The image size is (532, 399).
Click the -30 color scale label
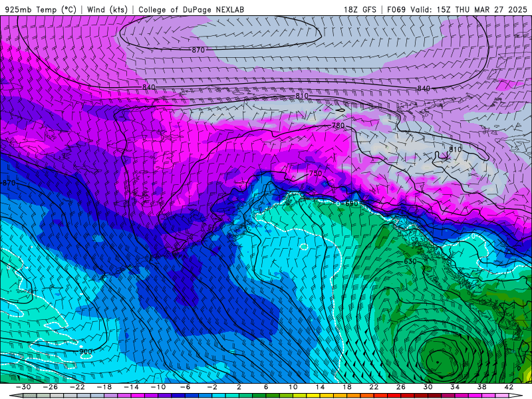pyautogui.click(x=23, y=387)
